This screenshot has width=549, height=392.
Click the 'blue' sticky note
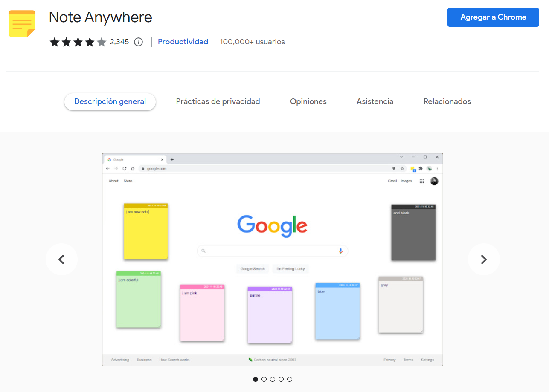point(337,311)
